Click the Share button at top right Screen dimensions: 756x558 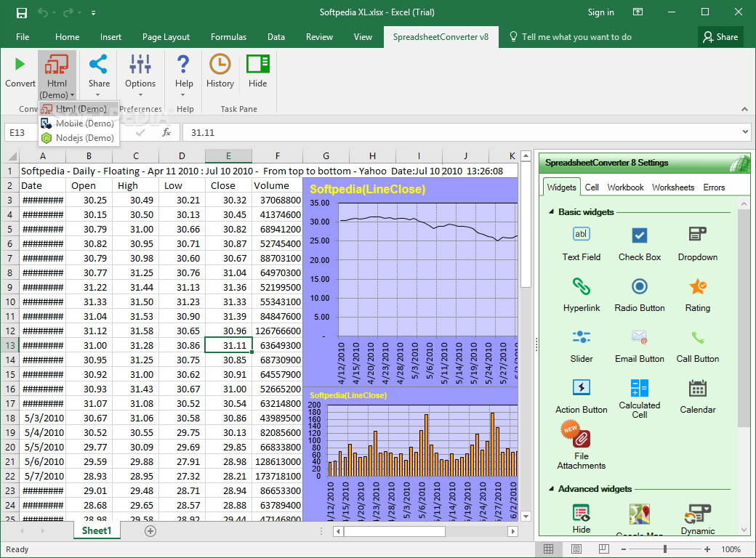(x=720, y=36)
